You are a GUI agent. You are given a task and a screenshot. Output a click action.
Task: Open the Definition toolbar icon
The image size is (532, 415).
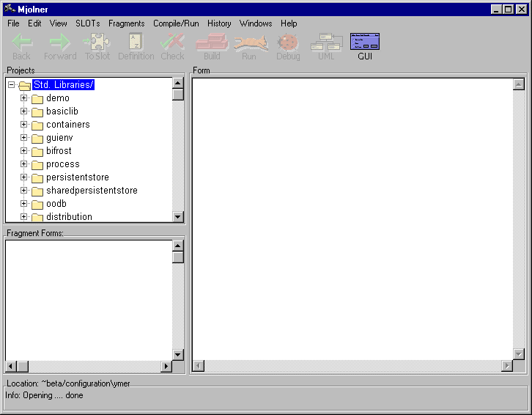click(x=136, y=43)
